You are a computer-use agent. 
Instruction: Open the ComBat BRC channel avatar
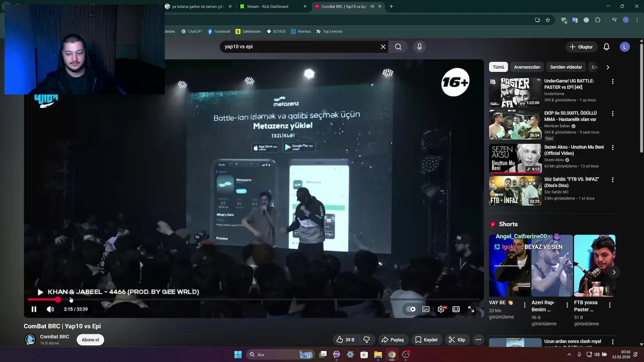[x=30, y=340]
